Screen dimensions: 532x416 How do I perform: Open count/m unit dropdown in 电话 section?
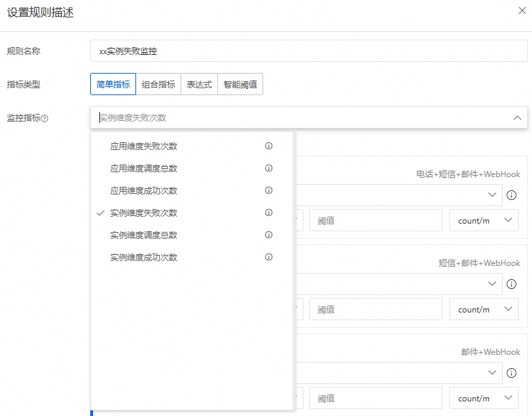[x=484, y=220]
